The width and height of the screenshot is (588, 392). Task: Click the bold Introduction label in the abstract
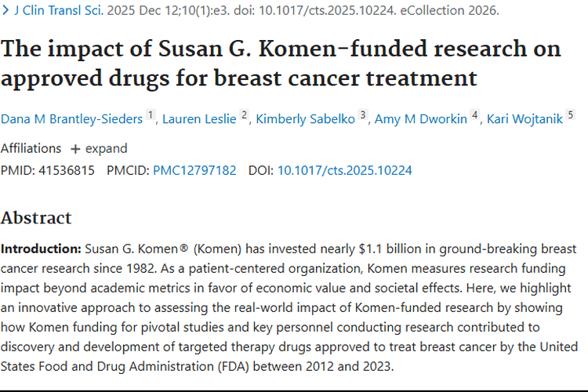[x=41, y=249]
